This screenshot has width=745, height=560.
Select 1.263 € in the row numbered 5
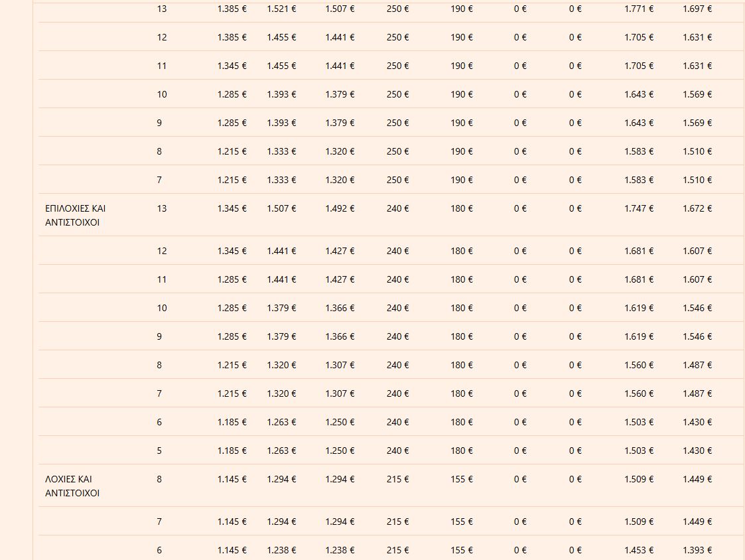(281, 451)
